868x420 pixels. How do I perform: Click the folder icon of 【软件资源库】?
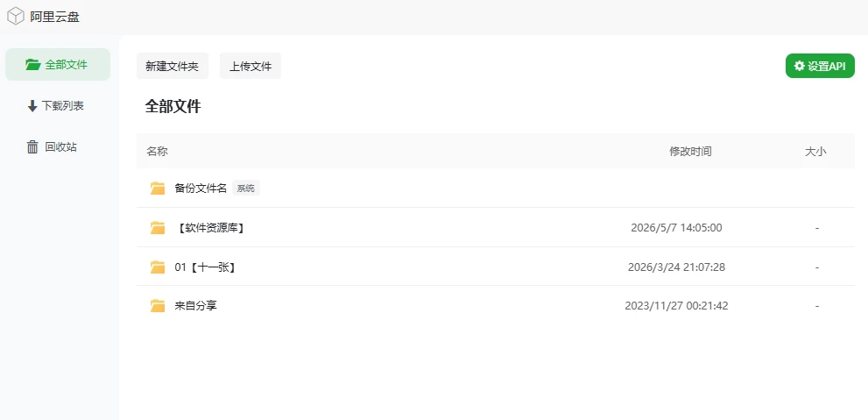click(158, 228)
